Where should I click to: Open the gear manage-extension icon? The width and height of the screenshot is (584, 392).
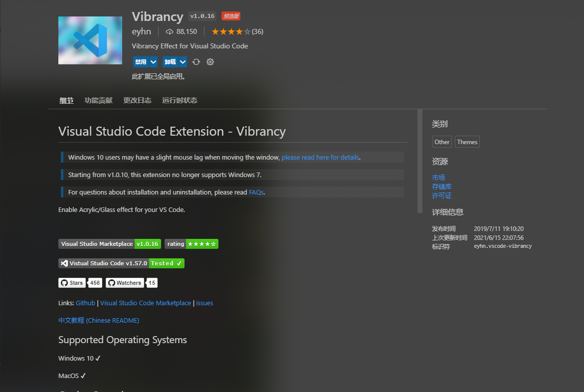pos(210,62)
